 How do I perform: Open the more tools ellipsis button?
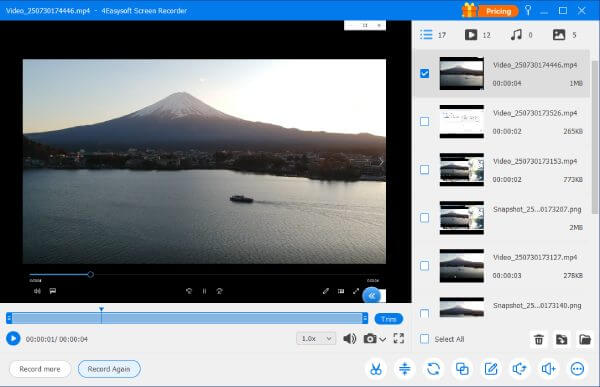click(577, 369)
